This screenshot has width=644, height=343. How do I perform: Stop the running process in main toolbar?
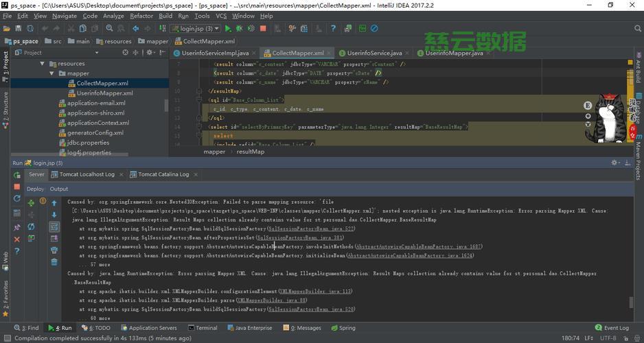(263, 29)
